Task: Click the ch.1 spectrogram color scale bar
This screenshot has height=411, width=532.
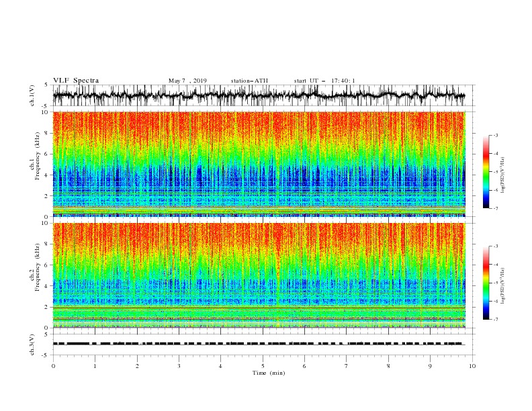Action: click(486, 172)
